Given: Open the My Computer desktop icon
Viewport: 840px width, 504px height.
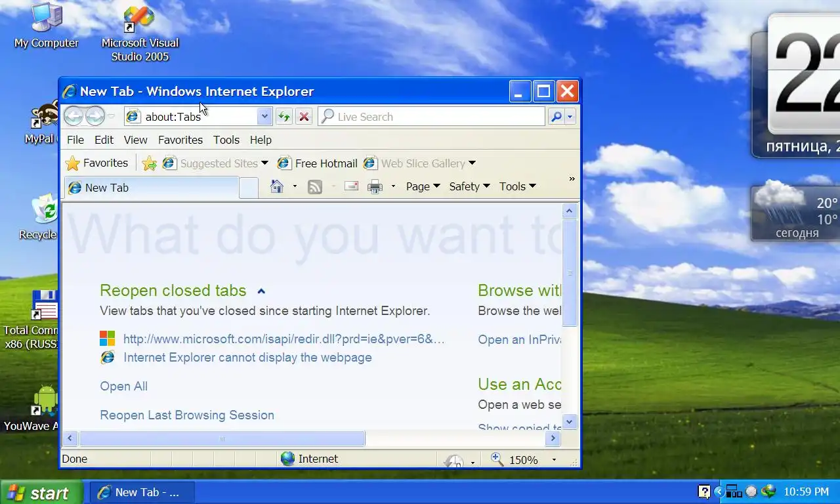Looking at the screenshot, I should [x=46, y=26].
